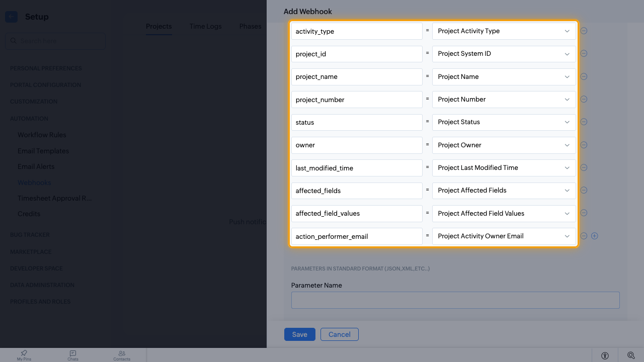
Task: Open My Pins in bottom bar
Action: tap(24, 355)
